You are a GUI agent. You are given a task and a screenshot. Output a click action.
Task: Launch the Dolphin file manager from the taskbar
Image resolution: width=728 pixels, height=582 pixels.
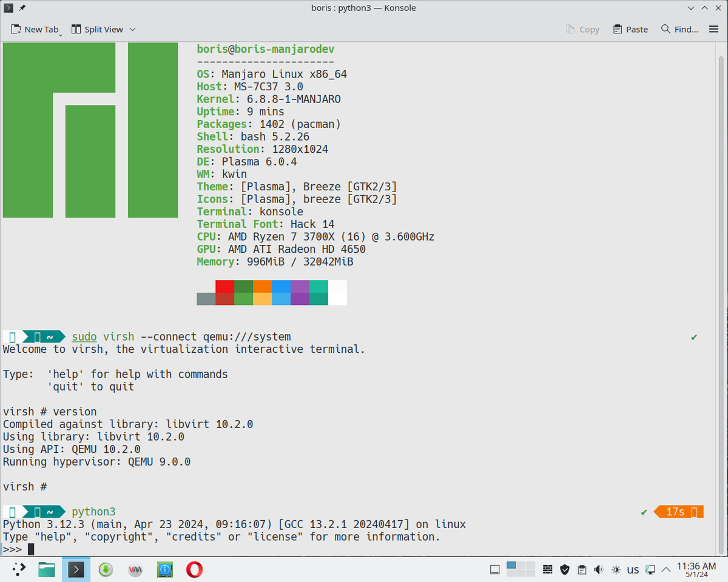(47, 569)
